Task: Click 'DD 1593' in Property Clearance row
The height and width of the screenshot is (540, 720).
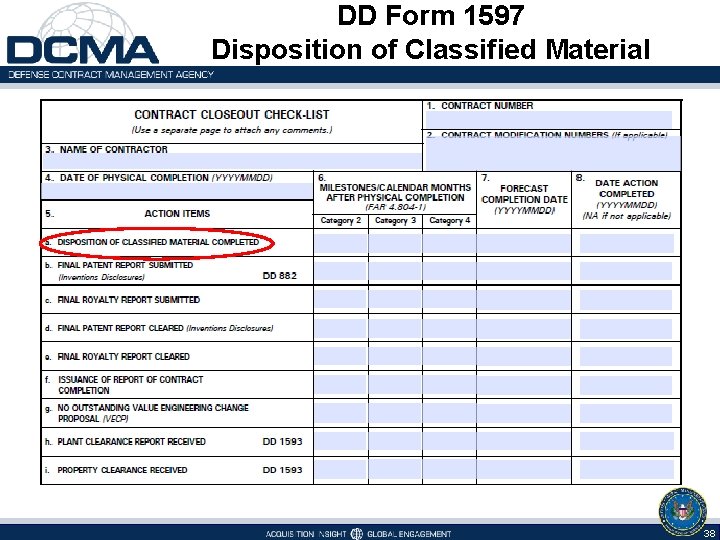Action: (x=282, y=470)
